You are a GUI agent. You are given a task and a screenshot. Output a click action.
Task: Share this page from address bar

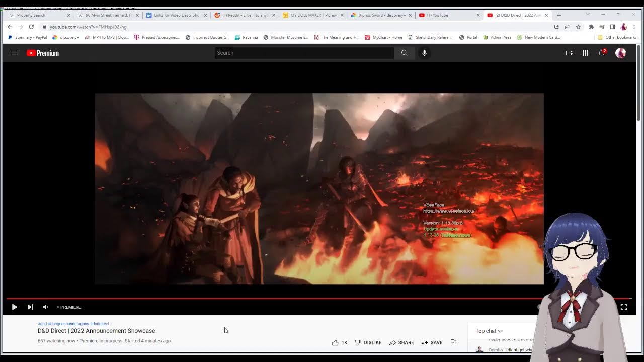(x=567, y=27)
